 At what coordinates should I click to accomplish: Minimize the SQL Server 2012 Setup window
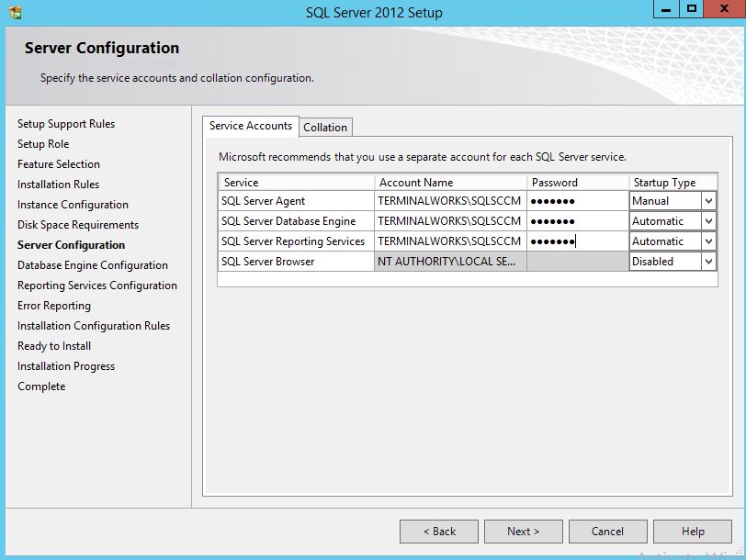pyautogui.click(x=666, y=9)
